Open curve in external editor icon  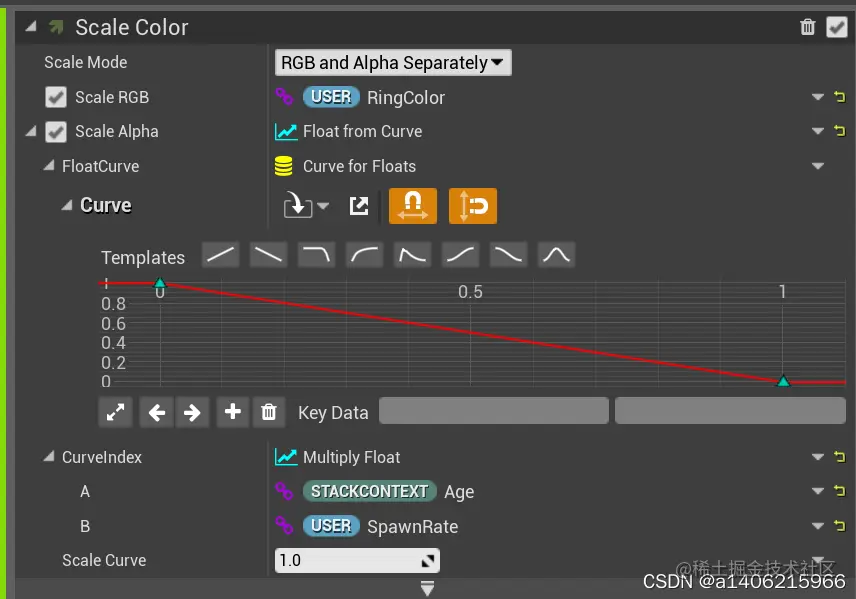[x=359, y=206]
